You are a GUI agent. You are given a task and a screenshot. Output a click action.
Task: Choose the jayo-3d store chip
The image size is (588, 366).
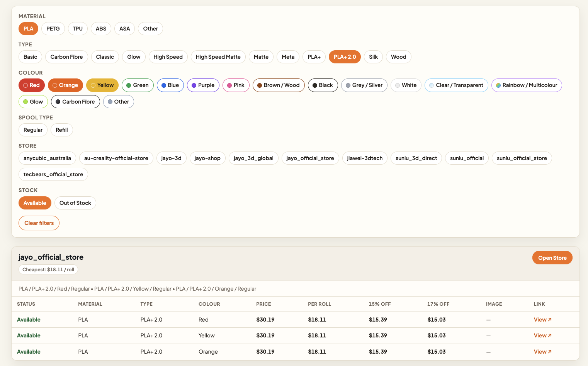(x=171, y=158)
